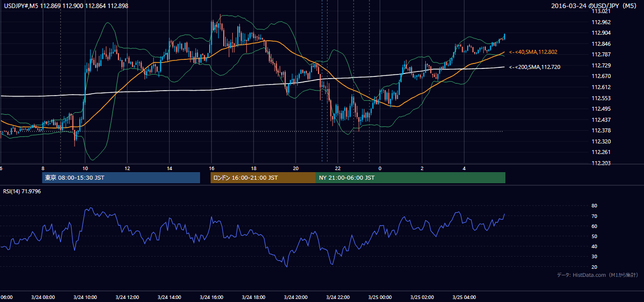Select the 40 SMA label showing 112.802
644x302 pixels.
point(533,52)
